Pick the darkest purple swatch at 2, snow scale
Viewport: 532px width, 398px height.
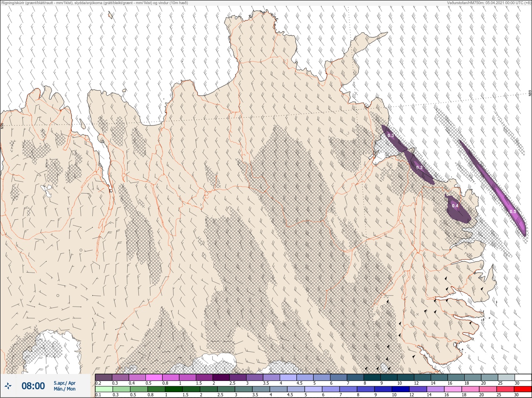(221, 377)
